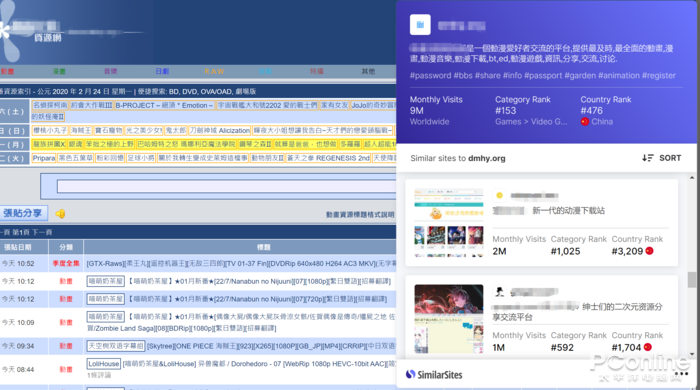Image resolution: width=700 pixels, height=390 pixels.
Task: Click the LoliHouse group tag
Action: point(104,364)
